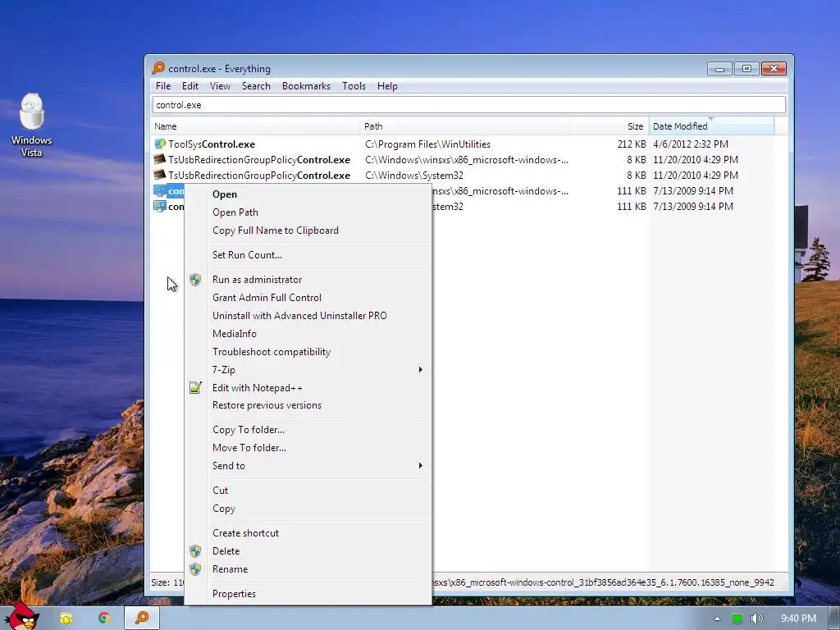The height and width of the screenshot is (630, 840).
Task: Click 212 KB size of ToolSysControl.exe
Action: [632, 144]
